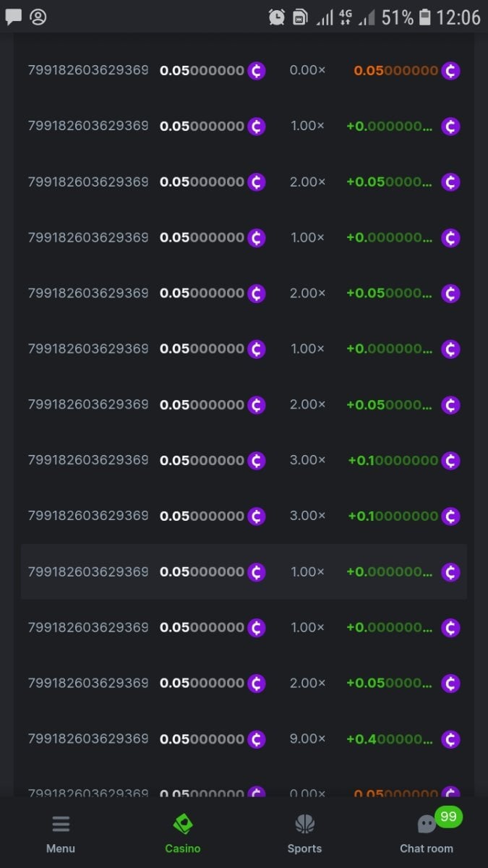The image size is (488, 868).
Task: Tap the battery icon in status bar
Action: point(425,17)
